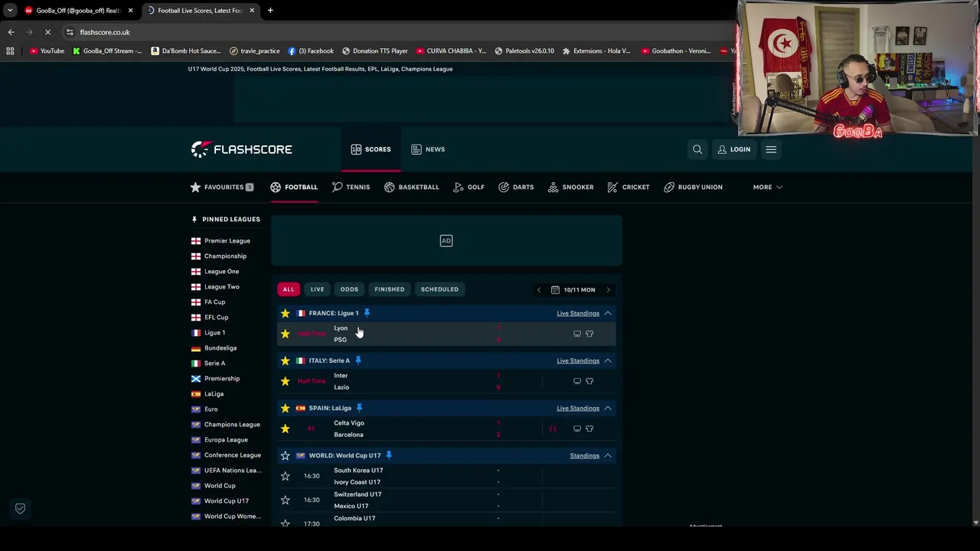Viewport: 980px width, 551px height.
Task: Open Live Standings for Ligue 1
Action: (x=578, y=313)
